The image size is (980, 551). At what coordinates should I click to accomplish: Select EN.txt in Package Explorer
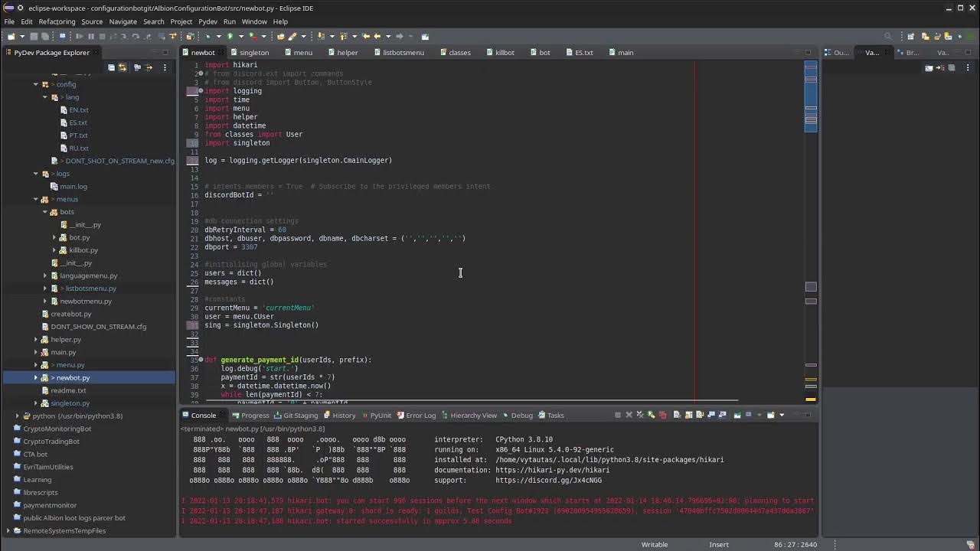[x=78, y=110]
